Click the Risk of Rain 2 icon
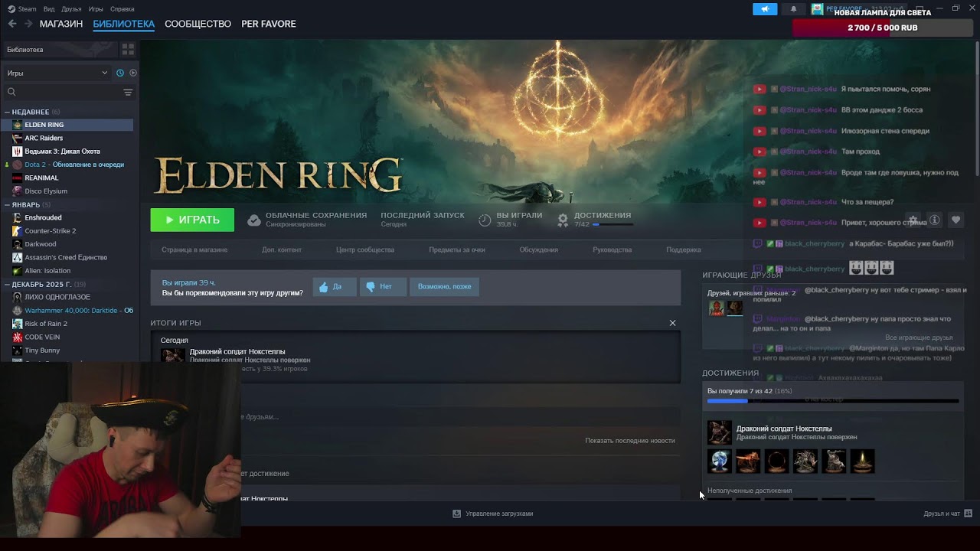Viewport: 980px width, 551px height. tap(18, 324)
